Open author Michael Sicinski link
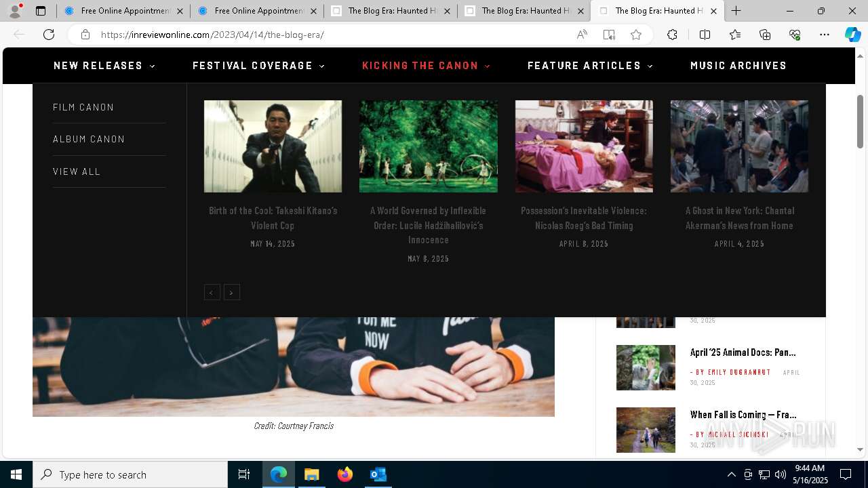 (738, 434)
